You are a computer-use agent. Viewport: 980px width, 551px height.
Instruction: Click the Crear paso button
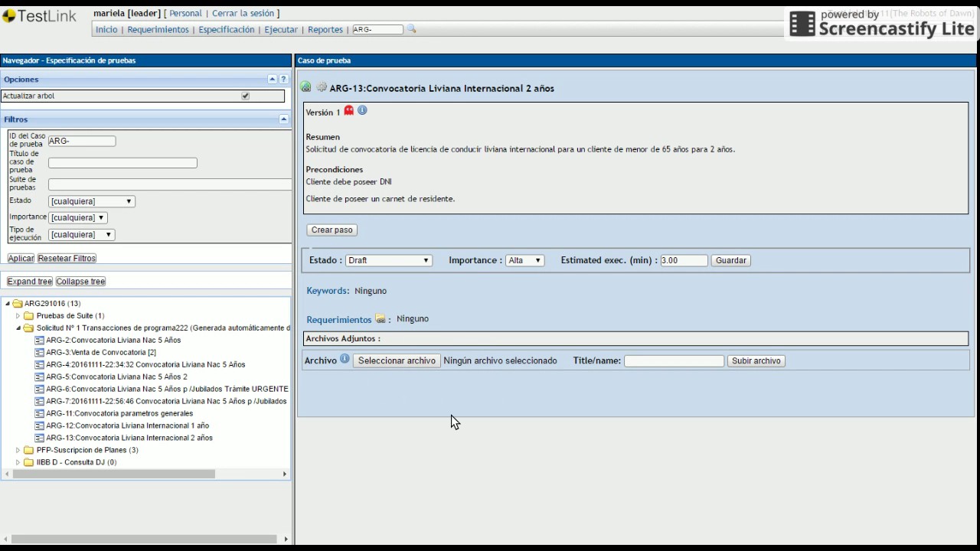[x=332, y=230]
